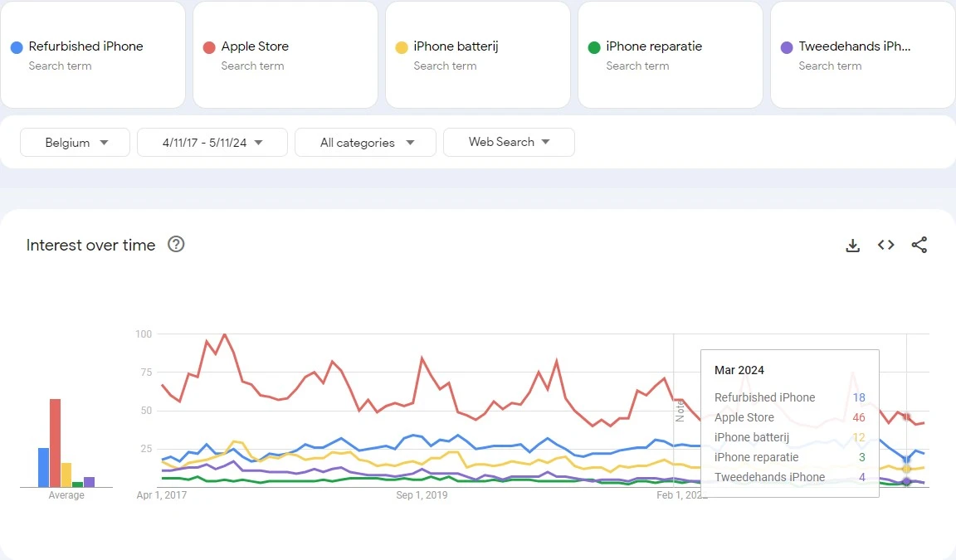Image resolution: width=956 pixels, height=560 pixels.
Task: Open the embed code icon
Action: [x=885, y=245]
